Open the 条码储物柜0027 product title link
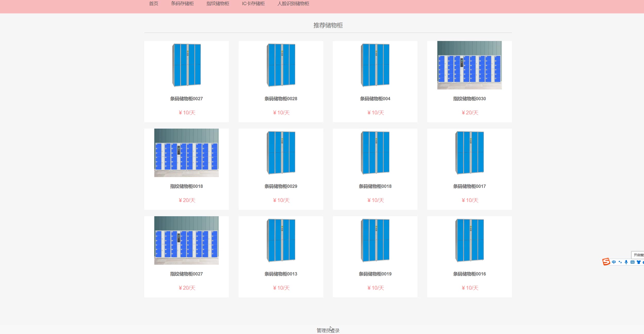Image resolution: width=644 pixels, height=334 pixels. tap(186, 99)
